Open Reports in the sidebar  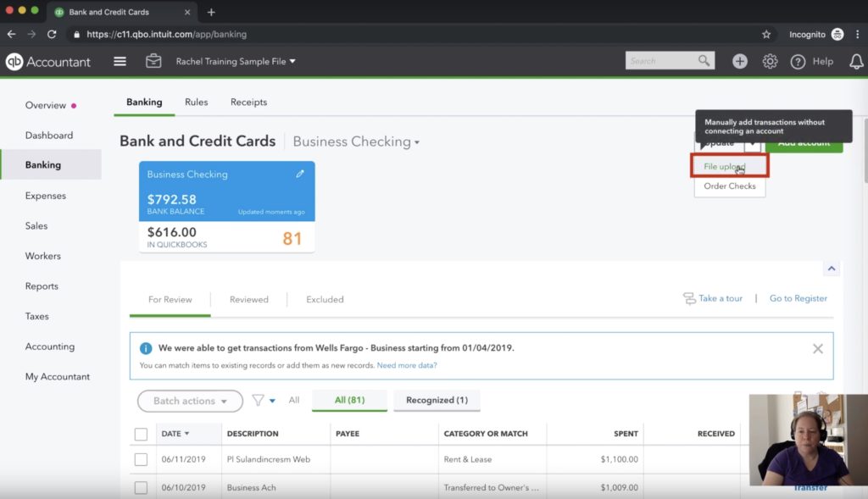pos(42,286)
